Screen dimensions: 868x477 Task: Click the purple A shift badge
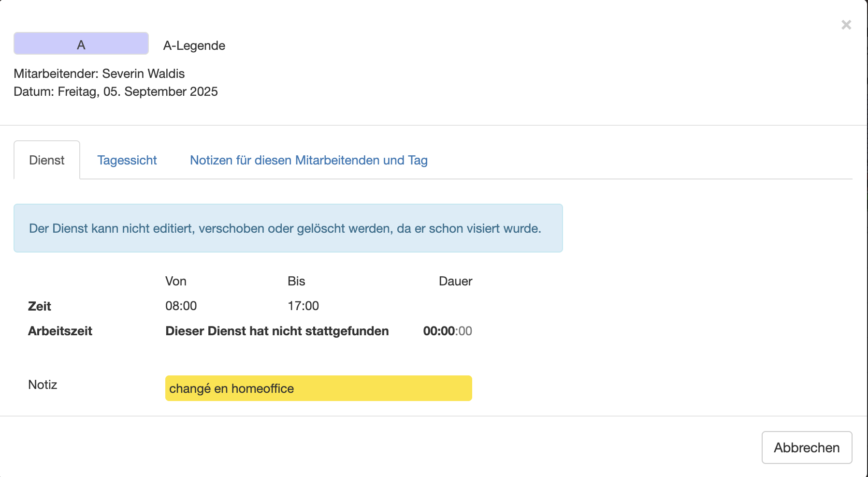[x=81, y=45]
